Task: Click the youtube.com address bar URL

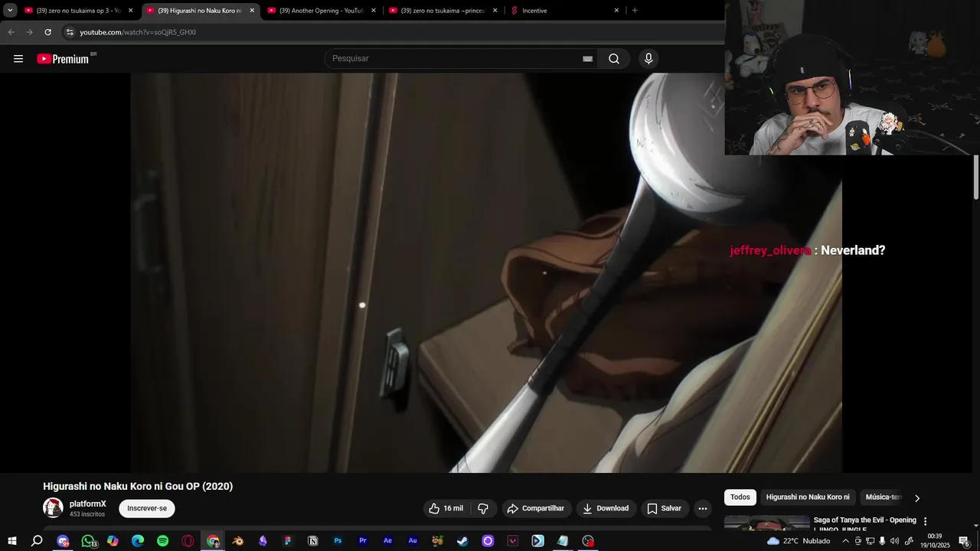Action: (138, 32)
